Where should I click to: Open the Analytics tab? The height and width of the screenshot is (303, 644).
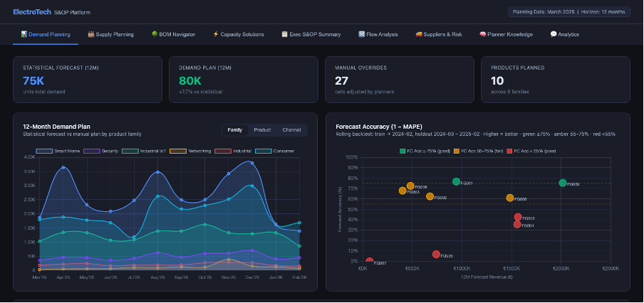pyautogui.click(x=565, y=34)
